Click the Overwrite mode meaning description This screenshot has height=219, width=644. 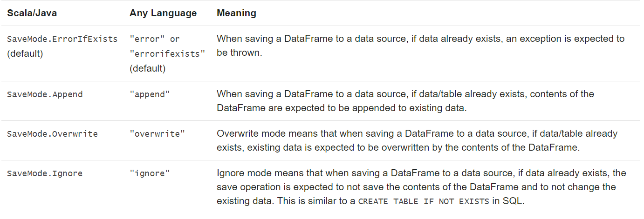pyautogui.click(x=417, y=140)
